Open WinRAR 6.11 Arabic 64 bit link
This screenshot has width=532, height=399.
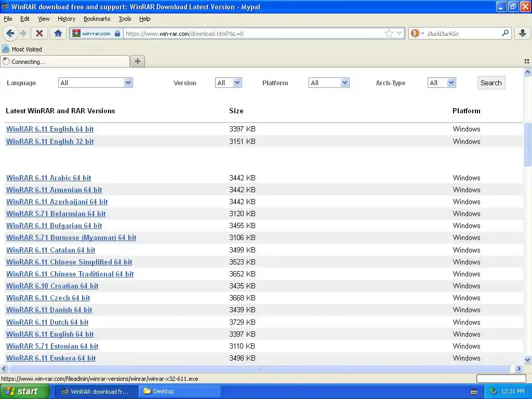point(48,178)
